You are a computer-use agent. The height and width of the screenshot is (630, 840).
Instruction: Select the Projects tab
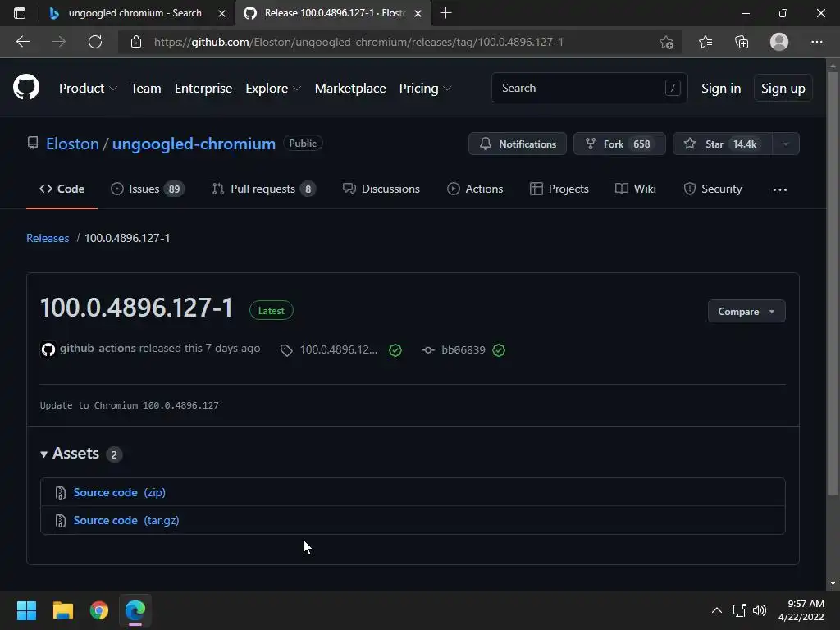(x=559, y=189)
